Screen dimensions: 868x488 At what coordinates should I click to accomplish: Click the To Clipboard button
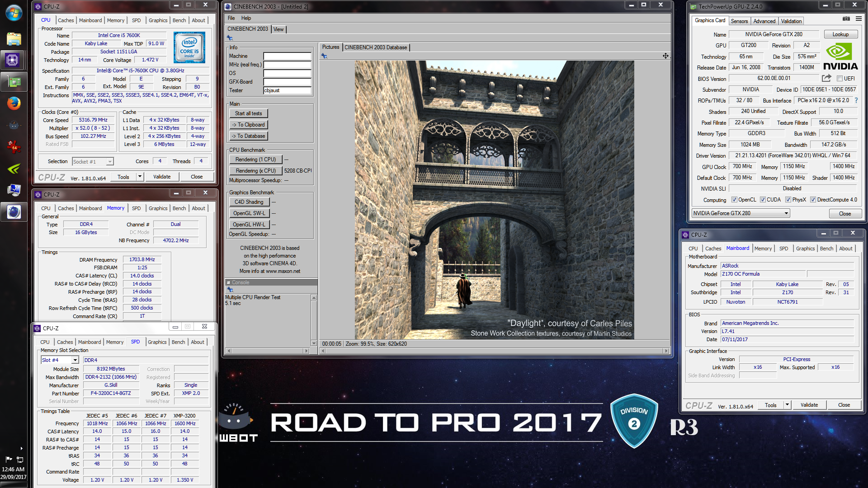tap(248, 125)
